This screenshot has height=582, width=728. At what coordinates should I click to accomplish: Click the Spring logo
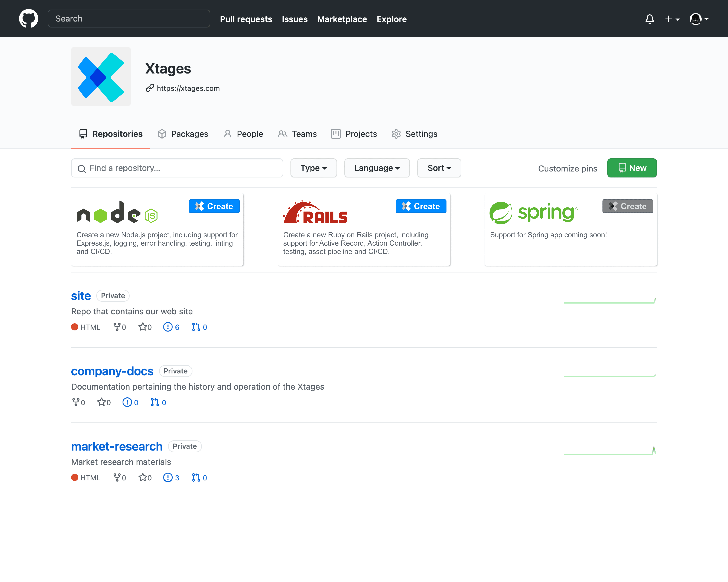(x=533, y=213)
